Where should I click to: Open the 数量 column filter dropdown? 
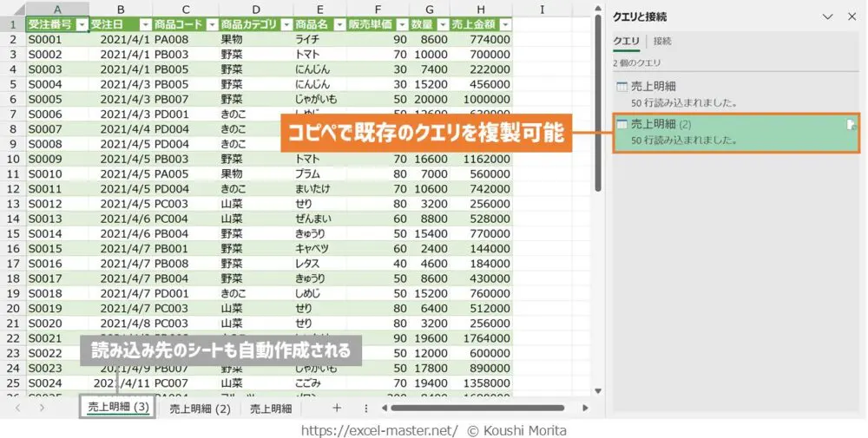pos(443,24)
